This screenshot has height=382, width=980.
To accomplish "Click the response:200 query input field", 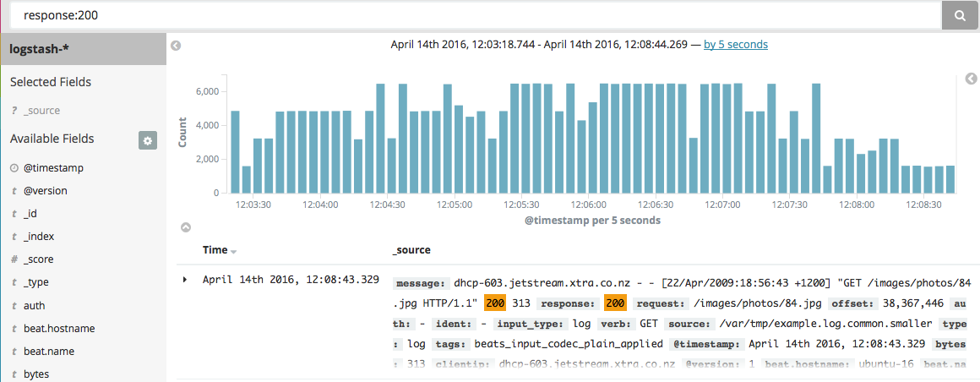I will pos(476,15).
